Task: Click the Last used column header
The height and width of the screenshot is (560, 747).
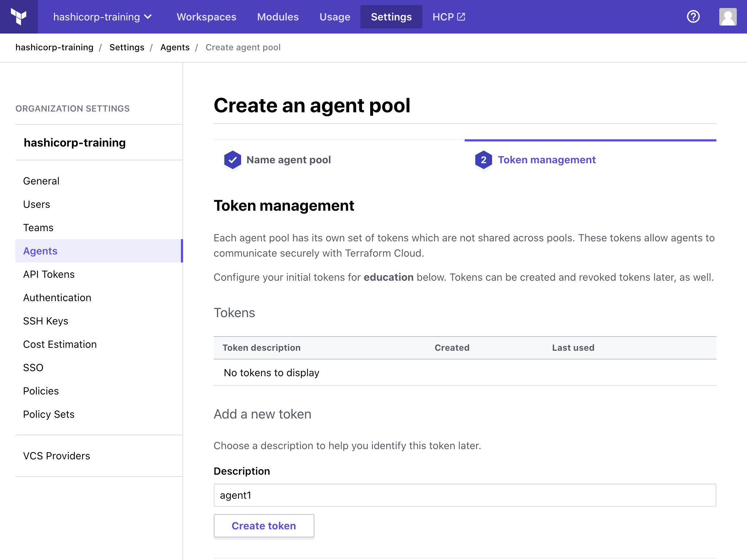Action: click(x=573, y=348)
